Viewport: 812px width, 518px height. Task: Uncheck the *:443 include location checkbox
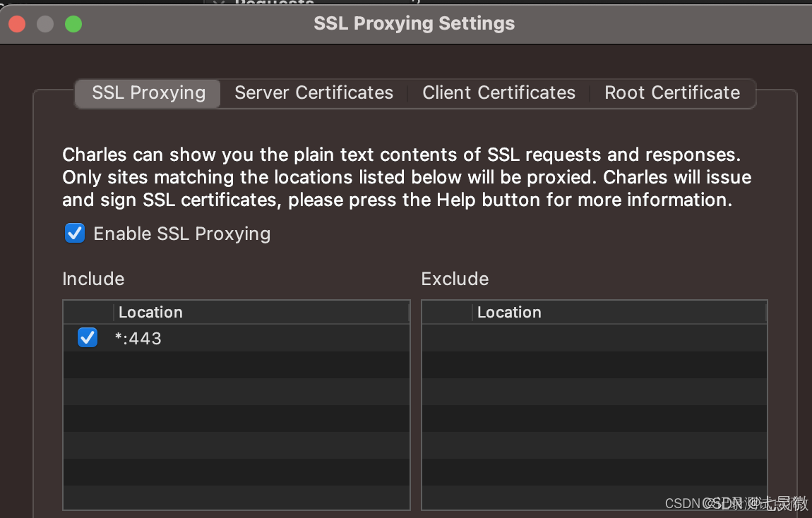88,338
